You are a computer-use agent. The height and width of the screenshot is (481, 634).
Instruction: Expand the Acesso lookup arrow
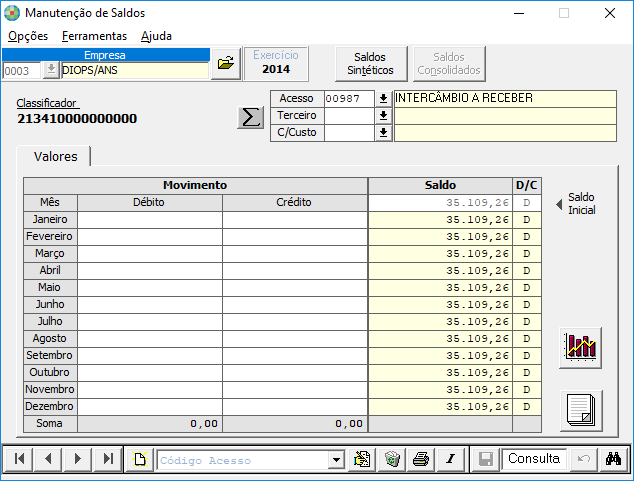click(383, 99)
